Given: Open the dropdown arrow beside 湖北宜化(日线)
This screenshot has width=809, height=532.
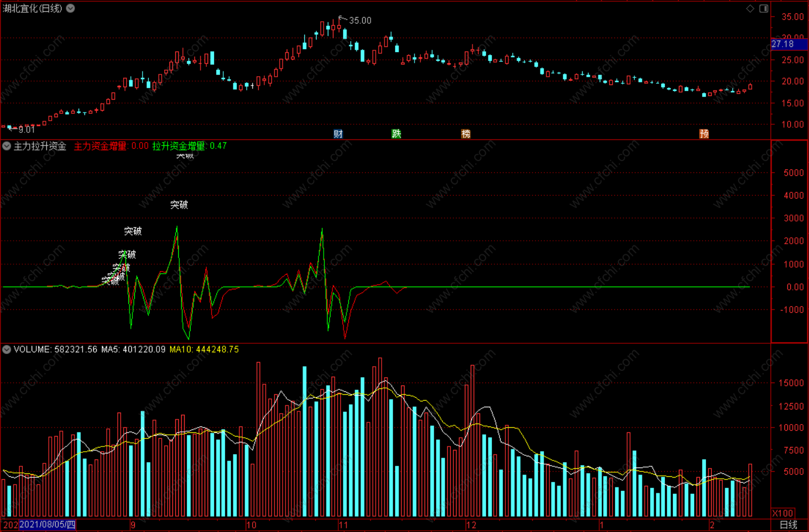Looking at the screenshot, I should point(70,8).
